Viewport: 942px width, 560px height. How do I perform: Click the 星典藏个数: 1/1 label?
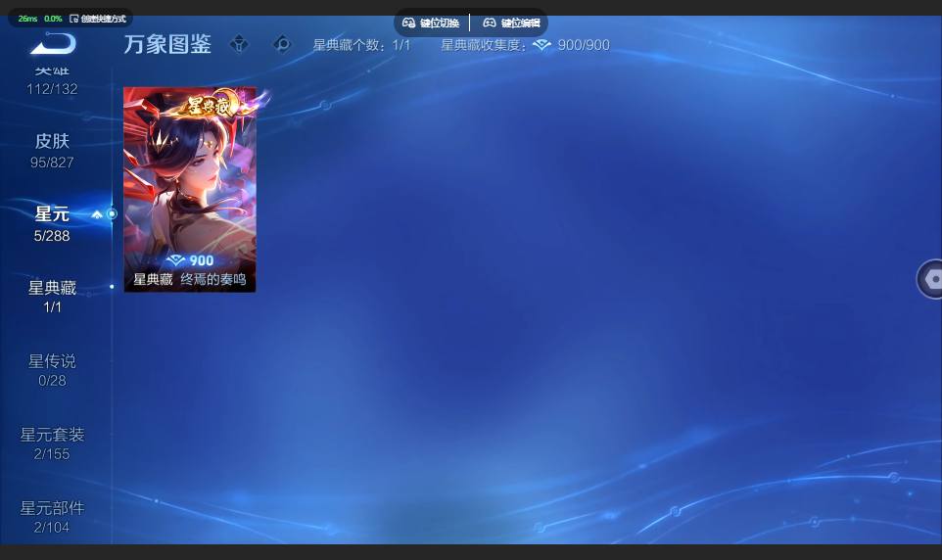pyautogui.click(x=361, y=45)
